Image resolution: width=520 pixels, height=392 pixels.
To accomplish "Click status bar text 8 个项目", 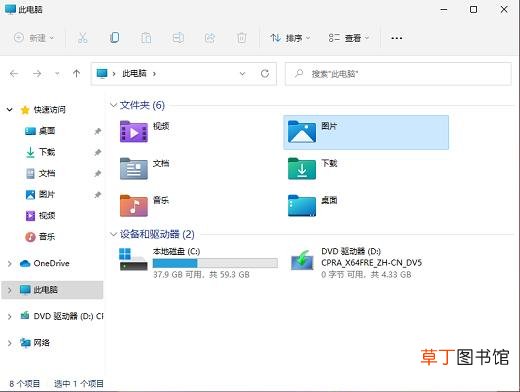I will tap(24, 384).
